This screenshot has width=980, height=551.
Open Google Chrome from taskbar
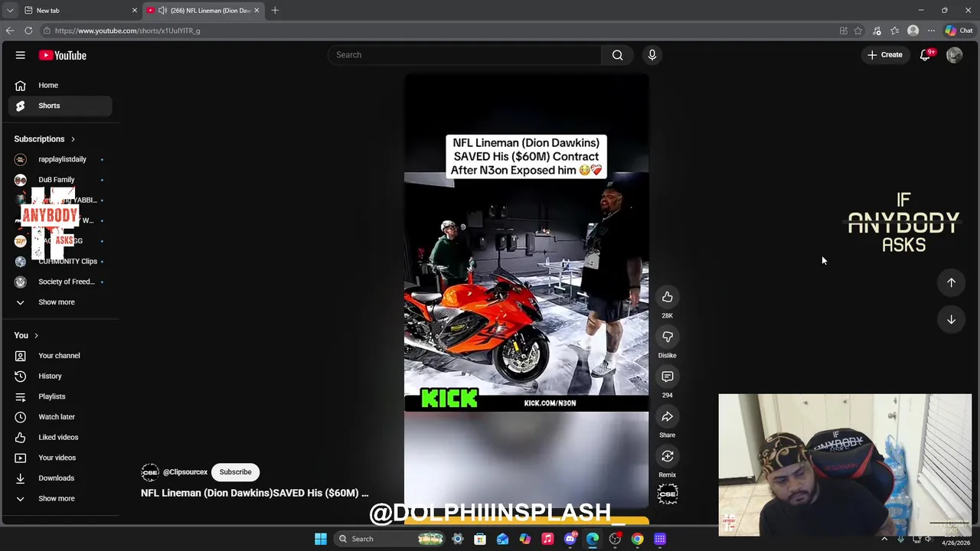(637, 539)
